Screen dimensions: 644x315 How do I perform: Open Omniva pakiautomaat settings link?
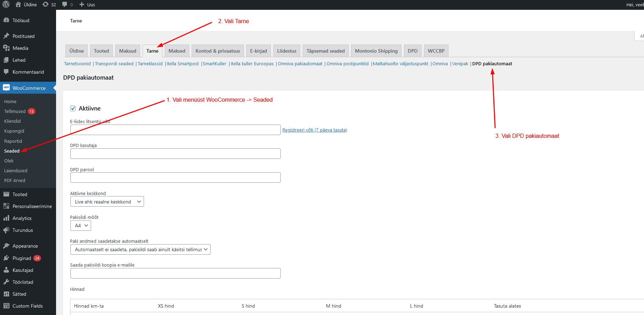300,64
